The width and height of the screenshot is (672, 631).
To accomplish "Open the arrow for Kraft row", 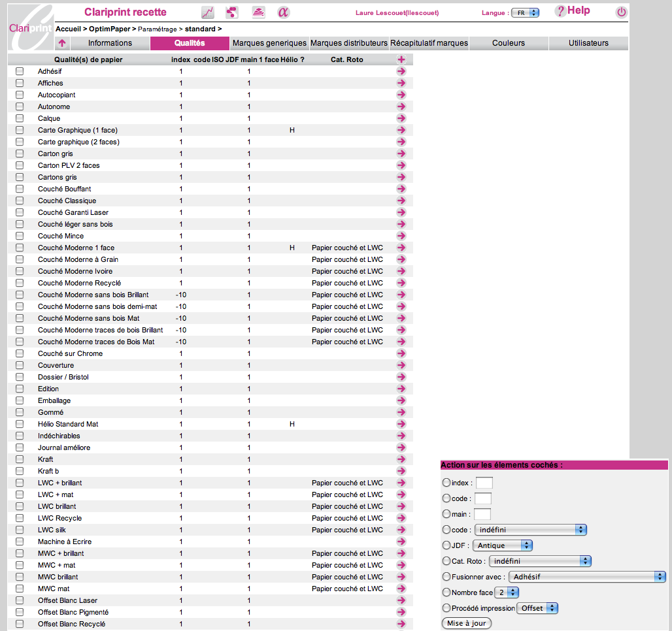I will (401, 459).
